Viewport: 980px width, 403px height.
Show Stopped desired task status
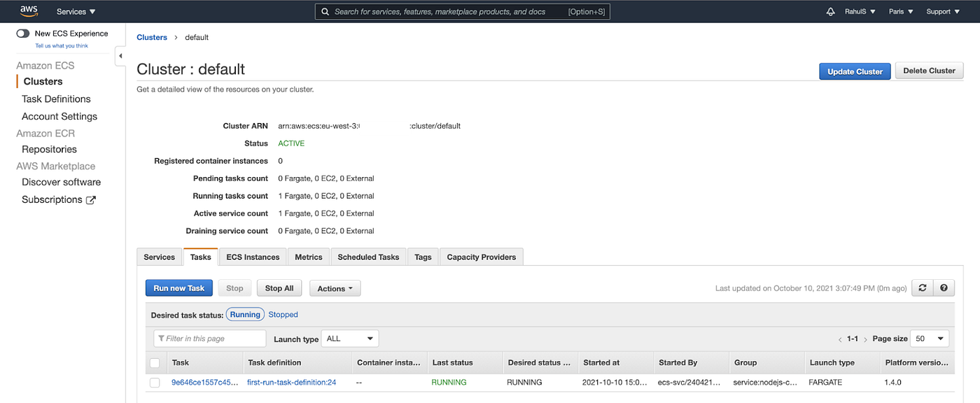(x=283, y=315)
